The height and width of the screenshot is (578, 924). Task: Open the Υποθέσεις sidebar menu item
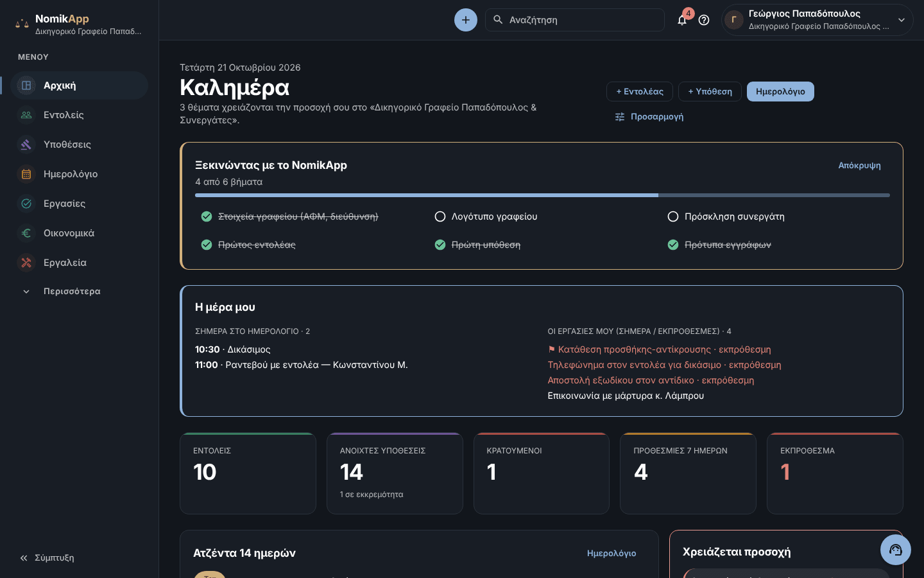click(79, 144)
